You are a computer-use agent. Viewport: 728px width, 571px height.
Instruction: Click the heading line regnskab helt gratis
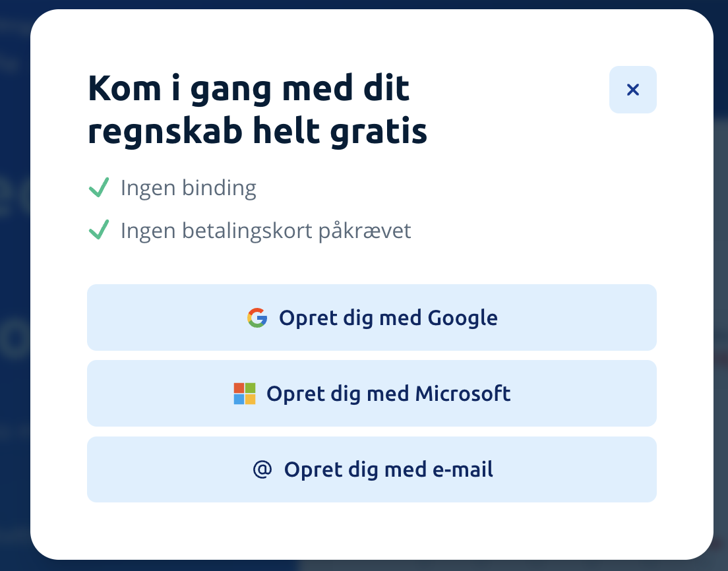[x=257, y=131]
